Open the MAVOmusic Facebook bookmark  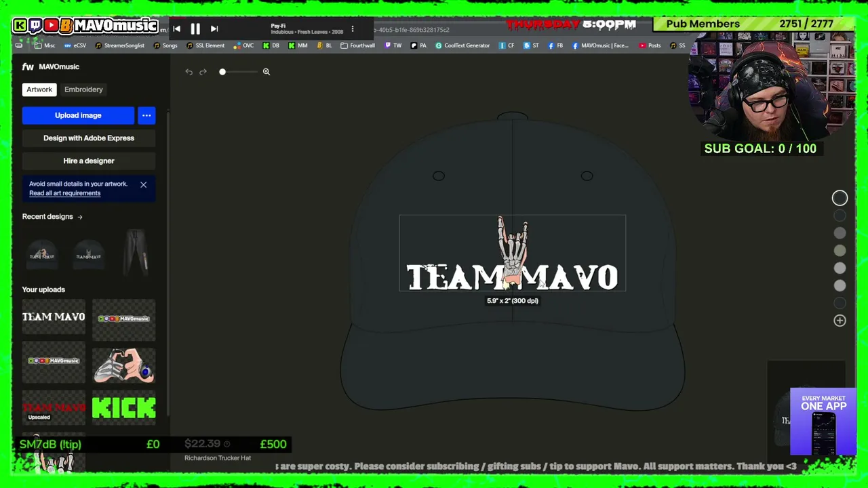[x=601, y=46]
